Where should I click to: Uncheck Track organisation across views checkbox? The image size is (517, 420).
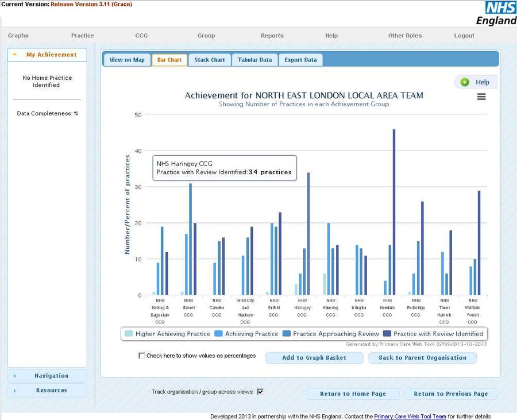pos(260,391)
